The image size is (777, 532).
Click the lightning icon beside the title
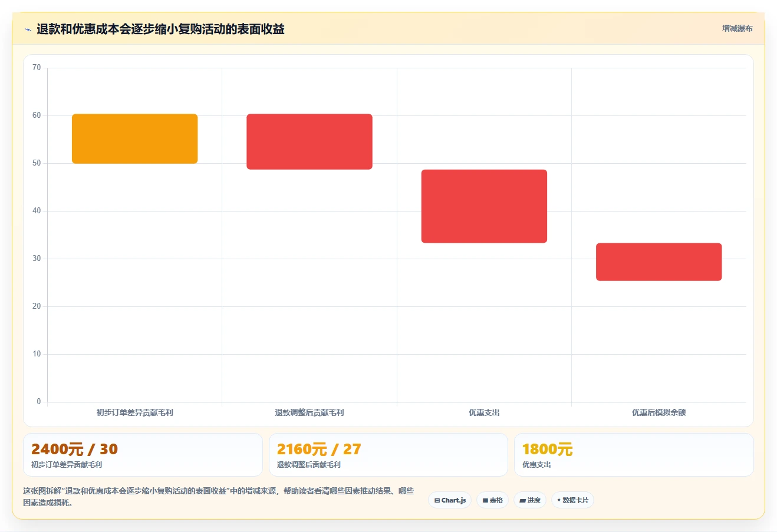pyautogui.click(x=28, y=29)
